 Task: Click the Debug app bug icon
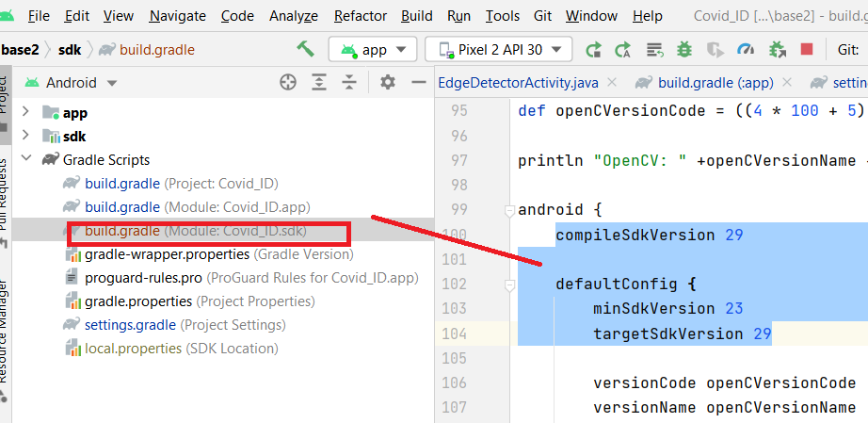click(x=684, y=50)
